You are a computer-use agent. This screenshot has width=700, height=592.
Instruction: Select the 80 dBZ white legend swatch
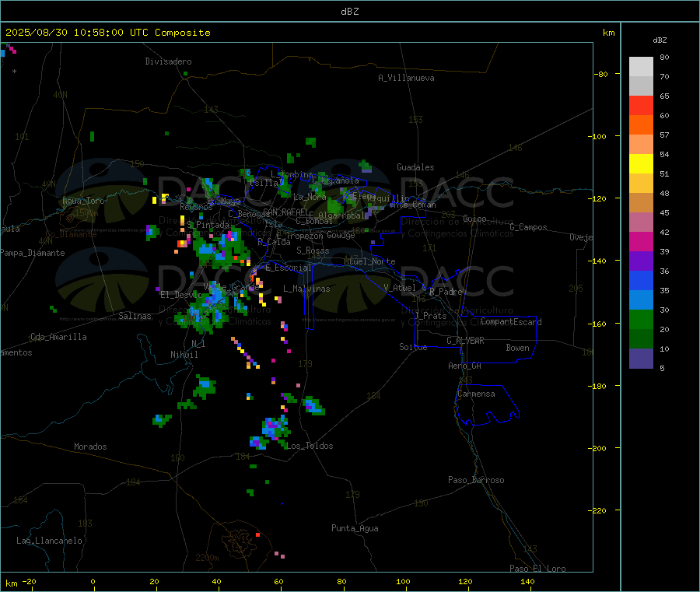tap(641, 67)
